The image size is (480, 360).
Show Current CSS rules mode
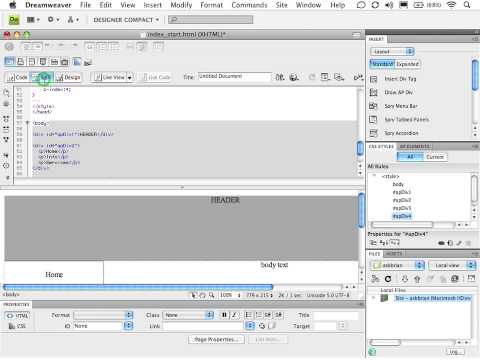(x=435, y=157)
